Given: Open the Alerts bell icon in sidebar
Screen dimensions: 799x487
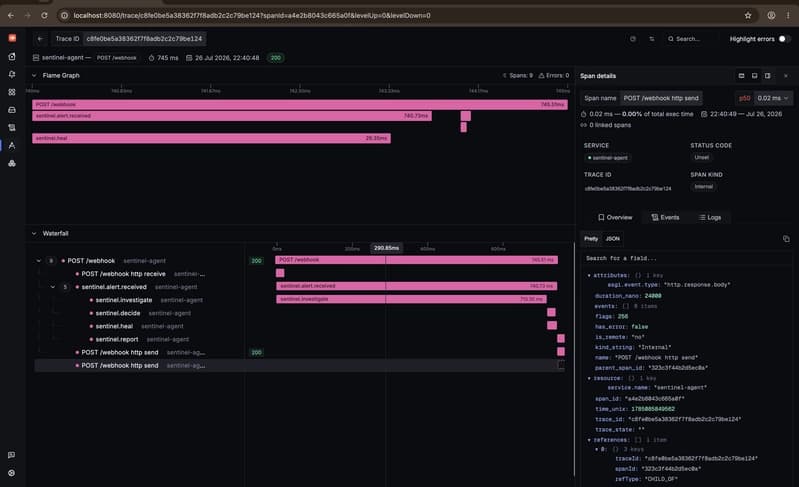Looking at the screenshot, I should [x=12, y=74].
